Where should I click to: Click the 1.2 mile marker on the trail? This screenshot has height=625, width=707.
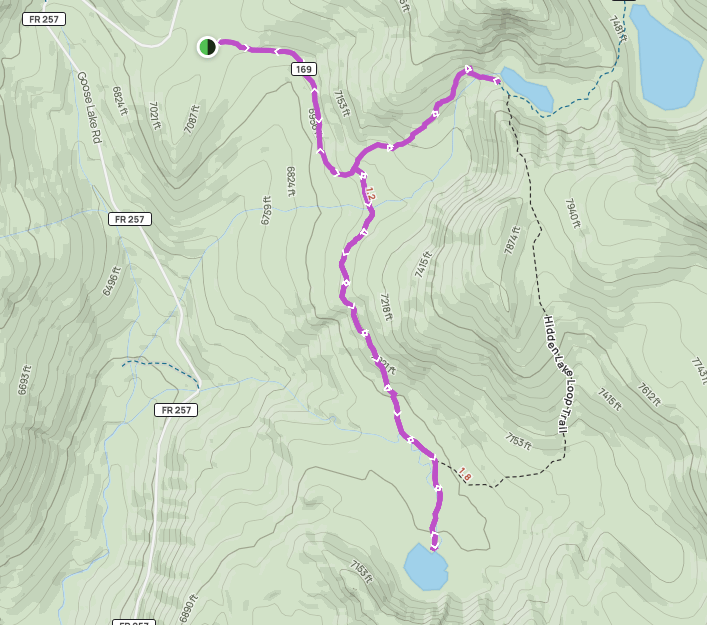370,194
